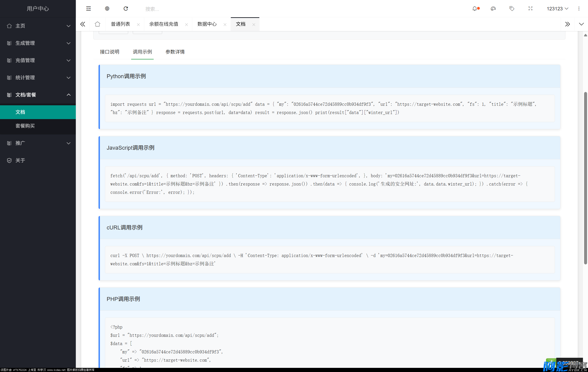Expand the 充值管理 sidebar menu
This screenshot has width=588, height=372.
click(38, 60)
